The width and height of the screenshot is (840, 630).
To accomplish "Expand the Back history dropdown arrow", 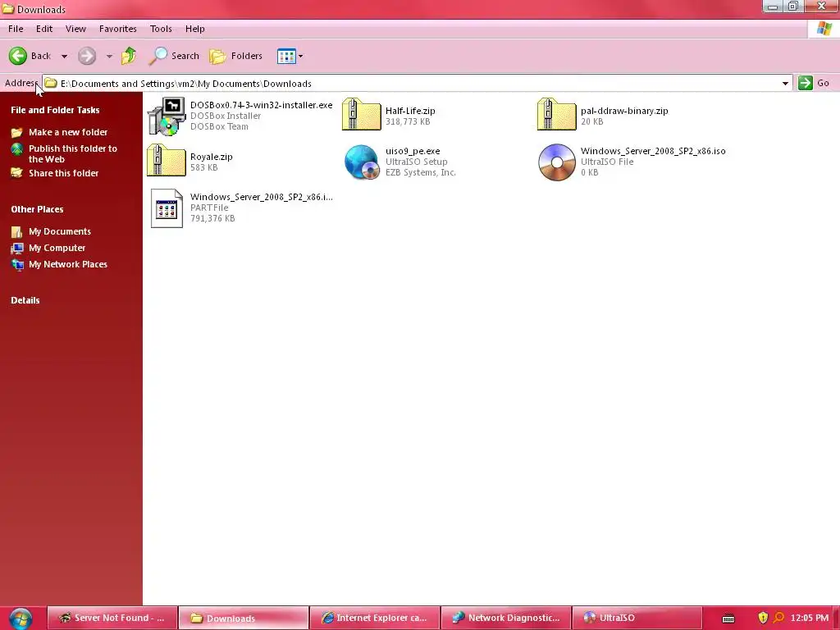I will coord(64,56).
